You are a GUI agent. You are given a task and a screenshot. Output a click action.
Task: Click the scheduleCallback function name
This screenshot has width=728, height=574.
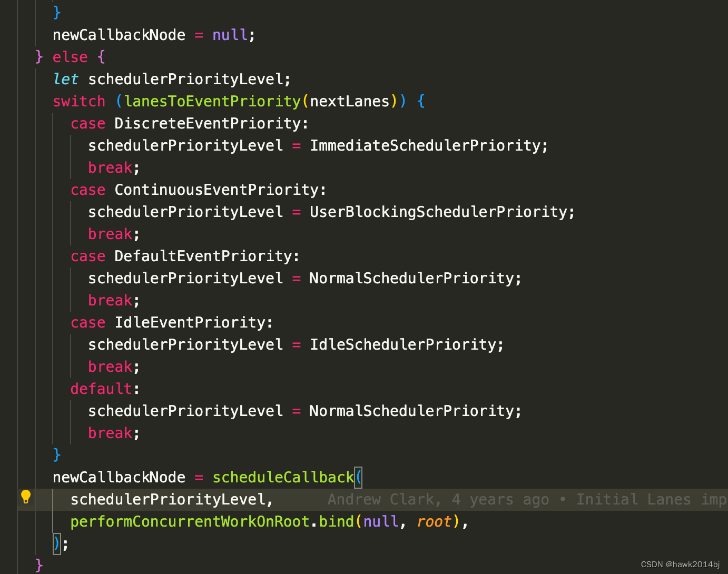pos(283,477)
